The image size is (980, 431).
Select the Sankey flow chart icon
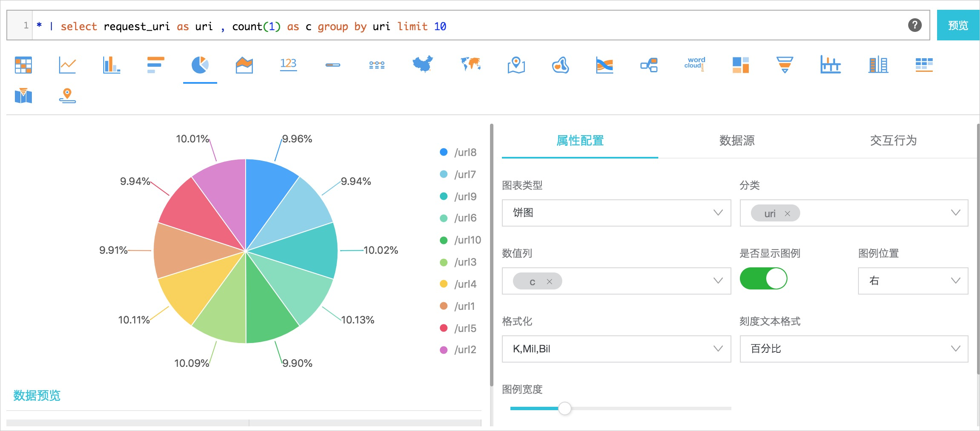[605, 65]
